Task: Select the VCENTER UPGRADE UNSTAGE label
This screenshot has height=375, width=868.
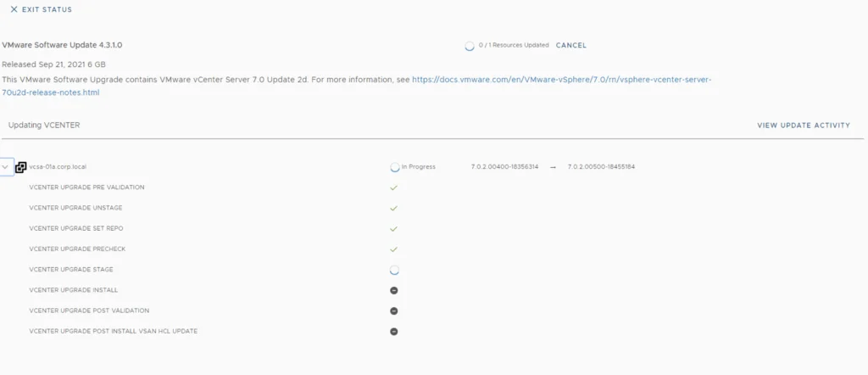Action: [75, 208]
